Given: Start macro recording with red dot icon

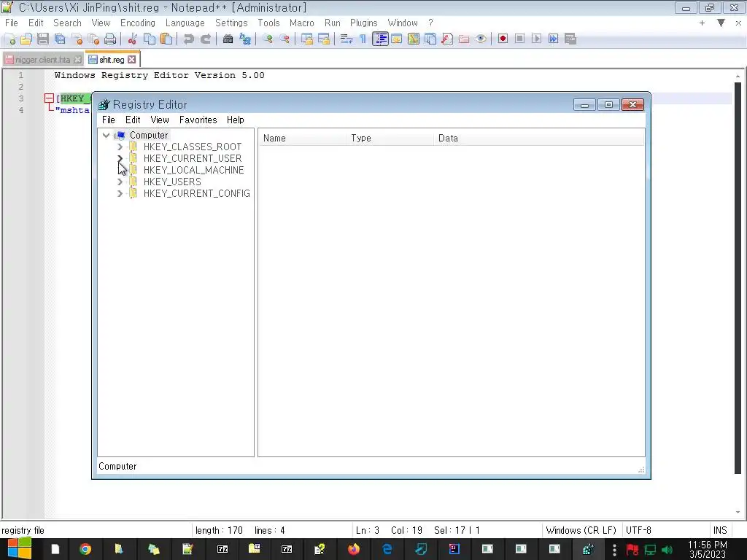Looking at the screenshot, I should click(x=503, y=39).
